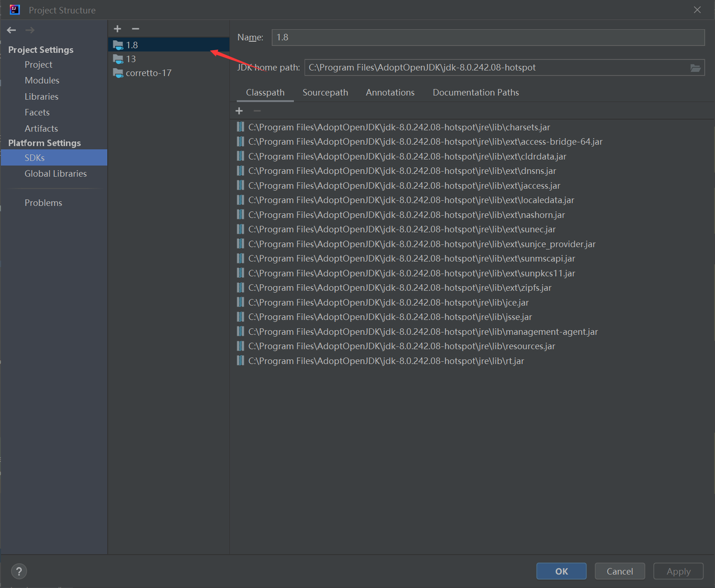Confirm changes with the OK button
The image size is (715, 588).
(561, 571)
